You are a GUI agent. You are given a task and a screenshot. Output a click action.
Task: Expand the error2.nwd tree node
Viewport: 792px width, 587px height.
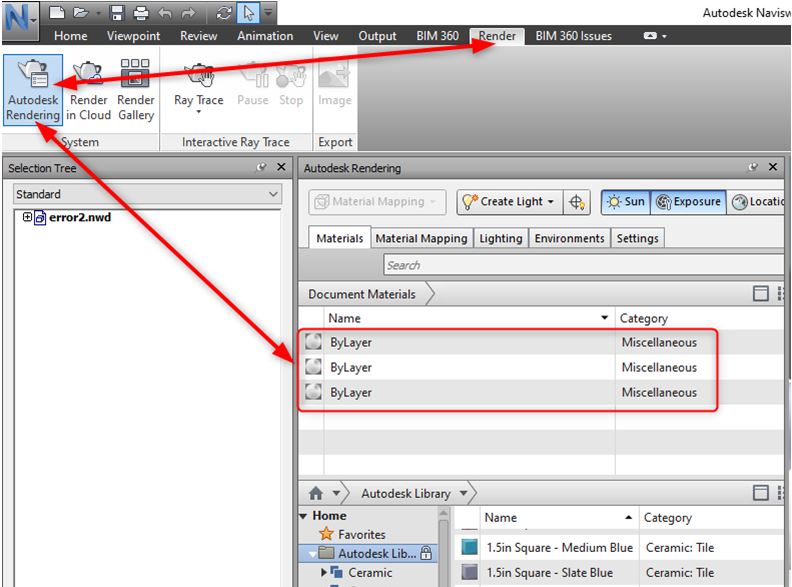click(x=27, y=217)
